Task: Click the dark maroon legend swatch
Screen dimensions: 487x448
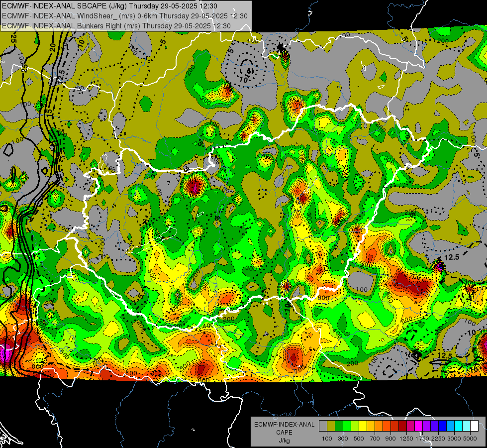Action: tap(402, 426)
